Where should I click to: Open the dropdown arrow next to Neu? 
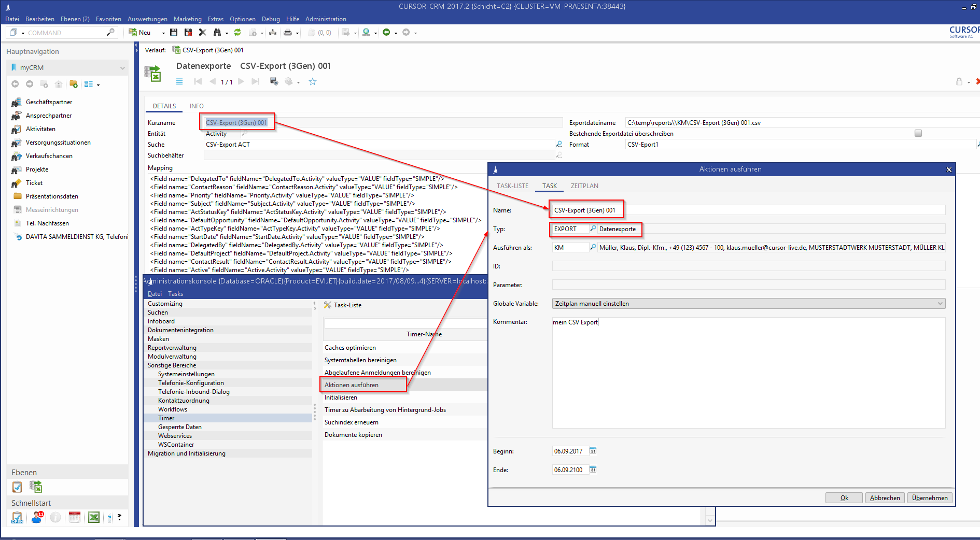point(163,33)
